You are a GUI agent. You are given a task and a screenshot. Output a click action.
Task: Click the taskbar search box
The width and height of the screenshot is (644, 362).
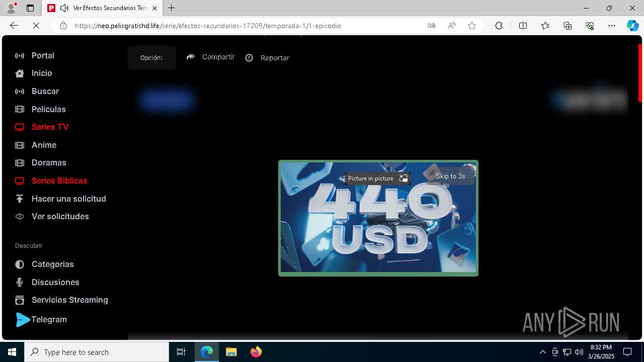pos(97,352)
